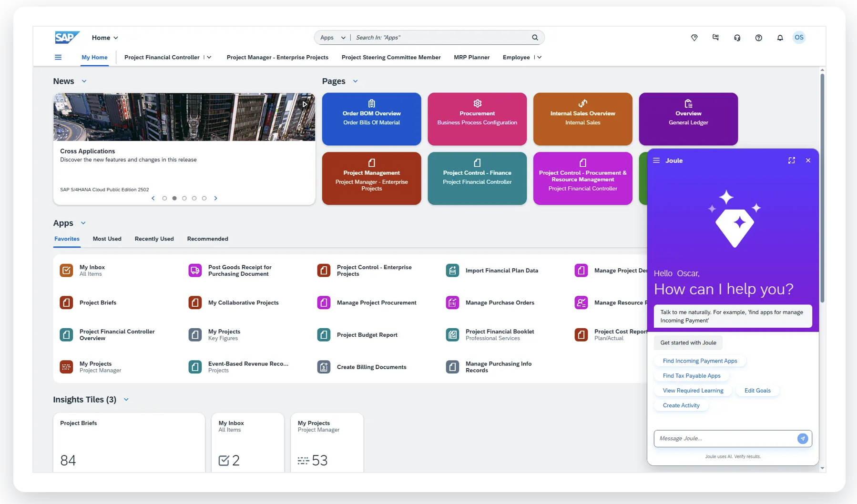This screenshot has width=857, height=504.
Task: Send message with Joule send icon
Action: click(803, 438)
